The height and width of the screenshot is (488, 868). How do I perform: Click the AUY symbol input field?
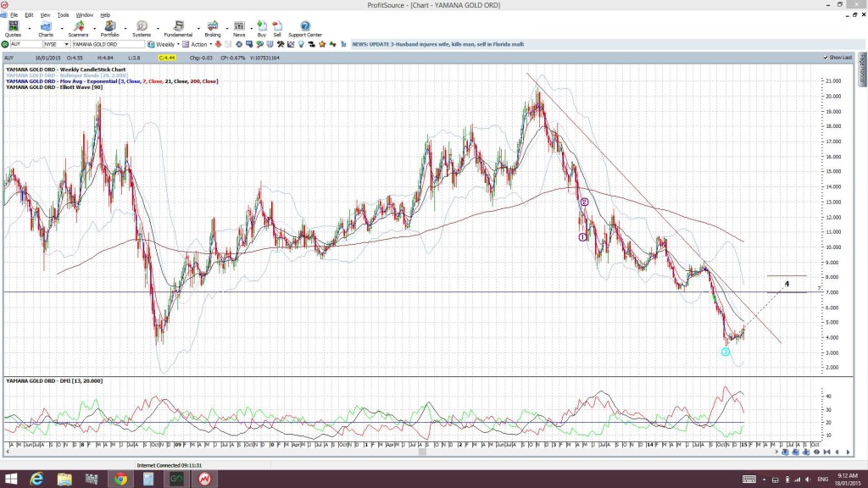pos(26,44)
